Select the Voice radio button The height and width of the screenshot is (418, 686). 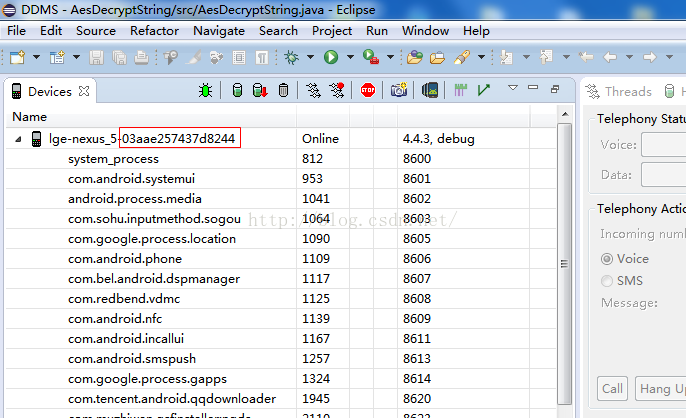click(607, 259)
